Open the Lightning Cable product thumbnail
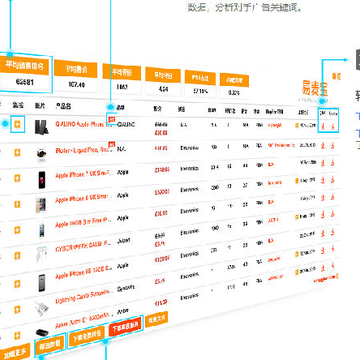The image size is (360, 360). [x=42, y=309]
